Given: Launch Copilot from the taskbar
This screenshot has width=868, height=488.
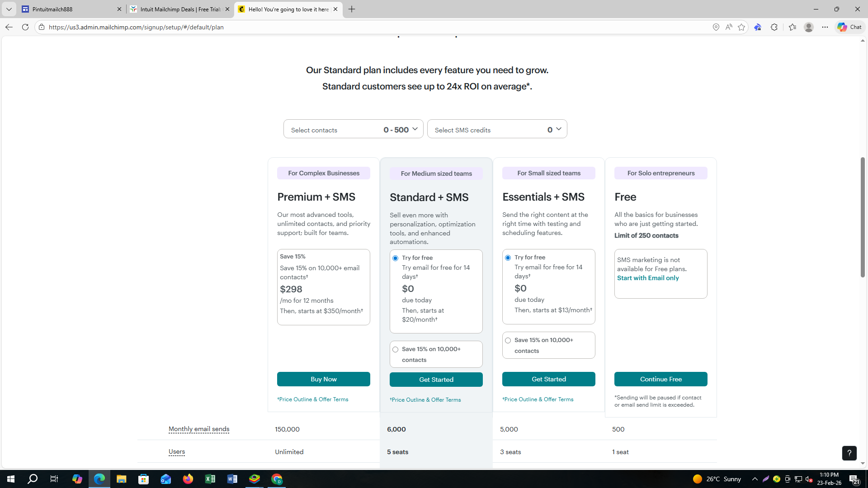Looking at the screenshot, I should (x=77, y=479).
